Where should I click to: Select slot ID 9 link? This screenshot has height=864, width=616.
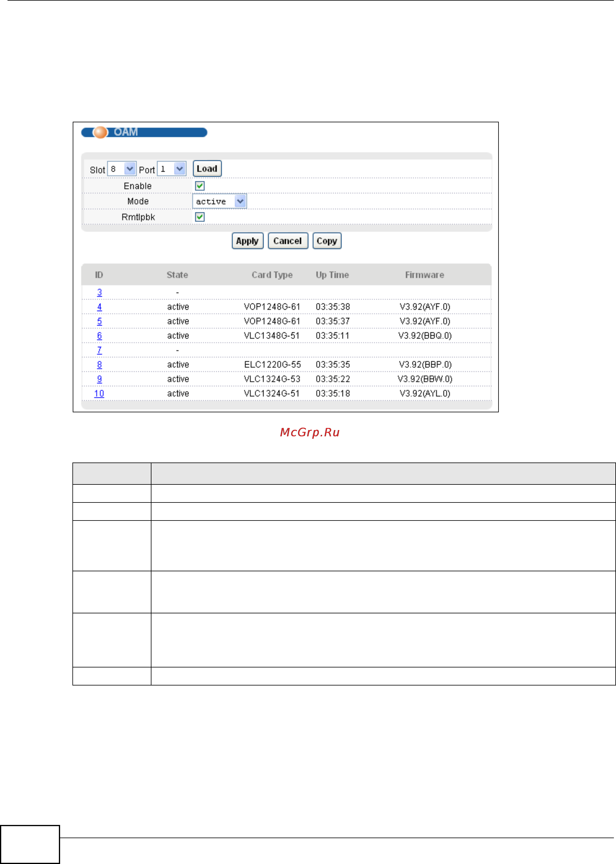point(99,379)
